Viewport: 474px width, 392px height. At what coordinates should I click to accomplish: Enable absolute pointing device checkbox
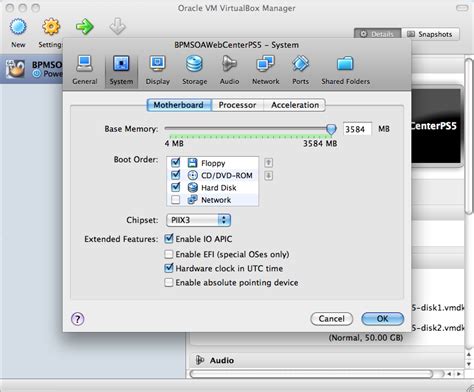point(169,283)
